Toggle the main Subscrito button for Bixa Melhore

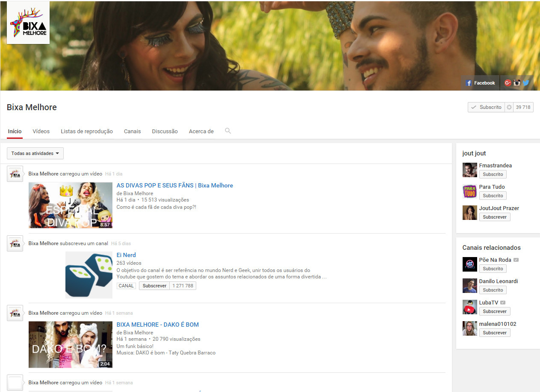pos(486,107)
